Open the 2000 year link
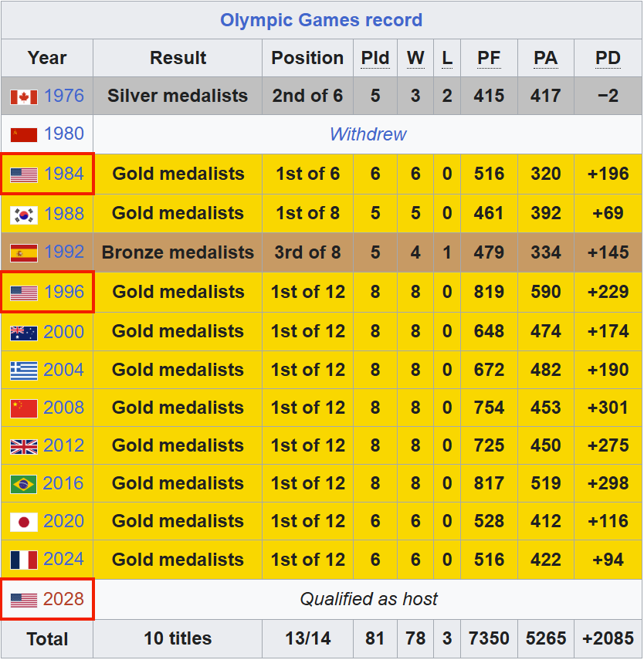644x660 pixels. 63,332
